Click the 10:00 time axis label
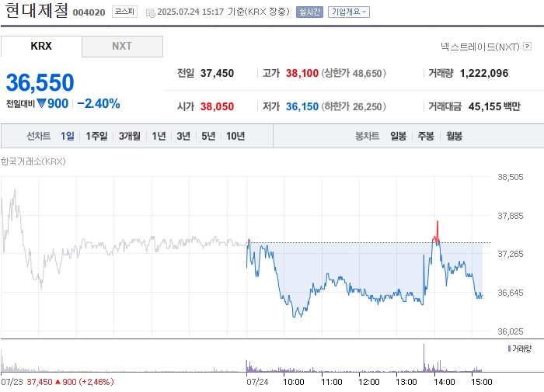Image resolution: width=544 pixels, height=392 pixels. tap(294, 382)
